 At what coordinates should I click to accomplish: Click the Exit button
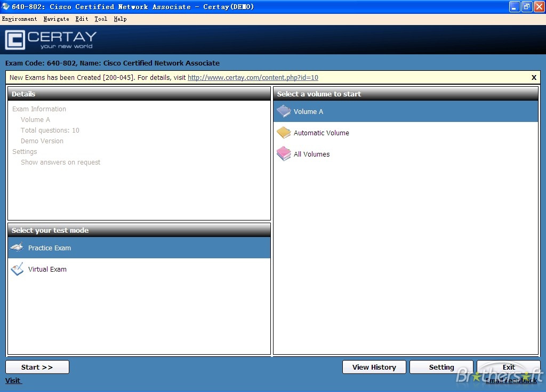coord(508,367)
